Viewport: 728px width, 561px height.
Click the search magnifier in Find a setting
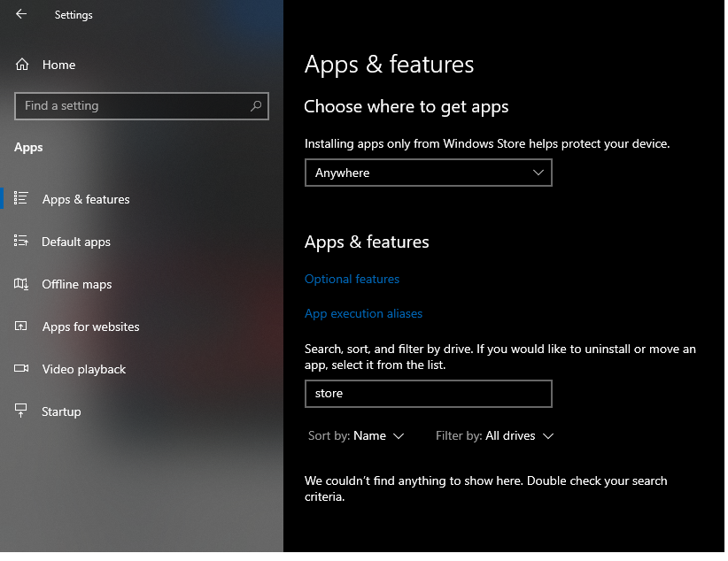tap(255, 105)
